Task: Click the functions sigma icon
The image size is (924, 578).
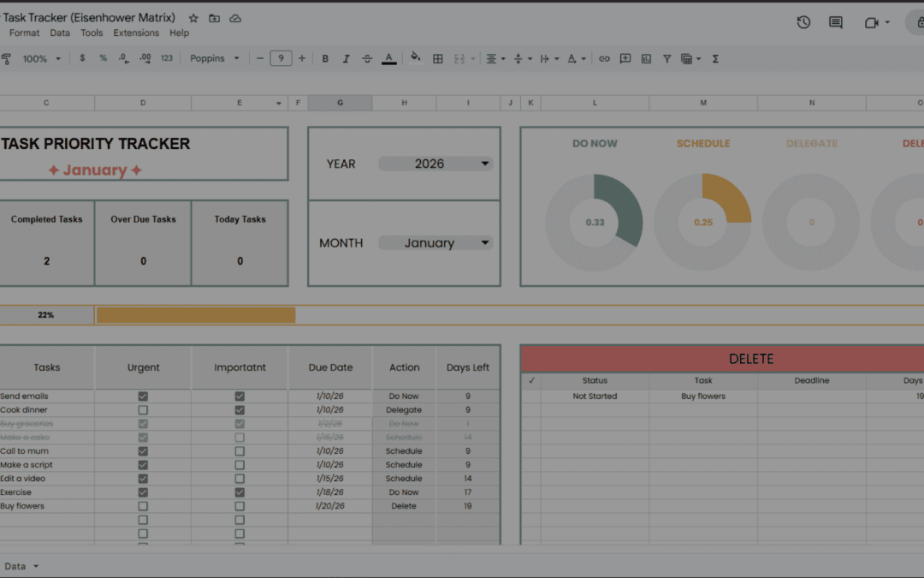Action: [715, 58]
